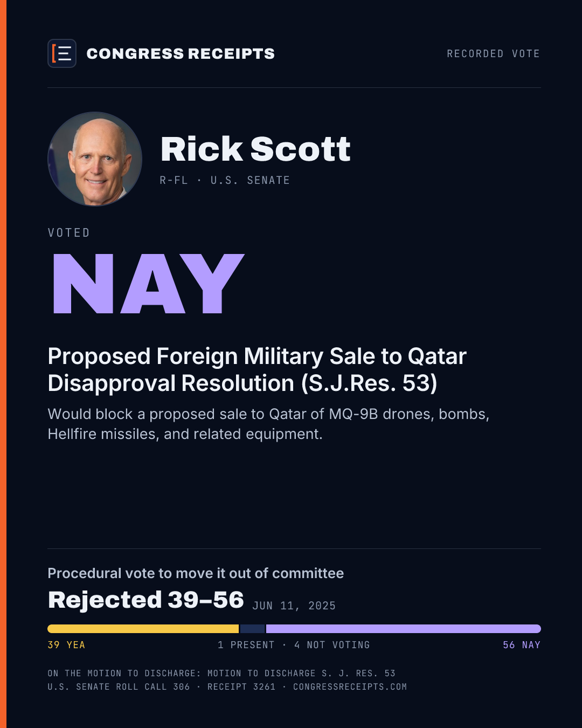
Task: Click the Rick Scott name heading
Action: coord(255,149)
